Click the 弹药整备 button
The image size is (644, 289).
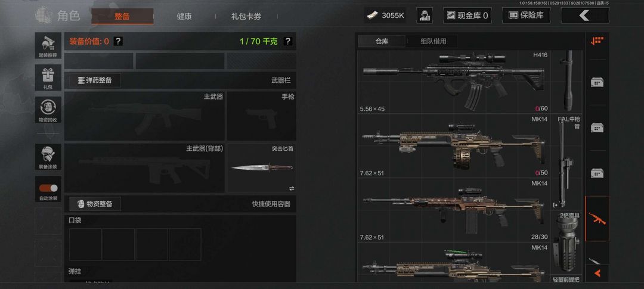(x=95, y=80)
